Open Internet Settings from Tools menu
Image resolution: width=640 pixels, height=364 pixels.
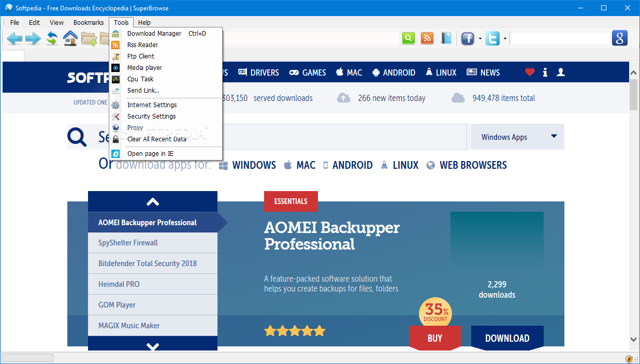point(166,105)
